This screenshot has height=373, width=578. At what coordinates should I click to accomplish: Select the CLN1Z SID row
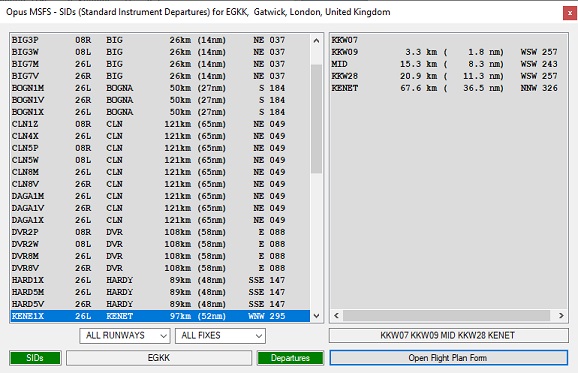coord(160,124)
